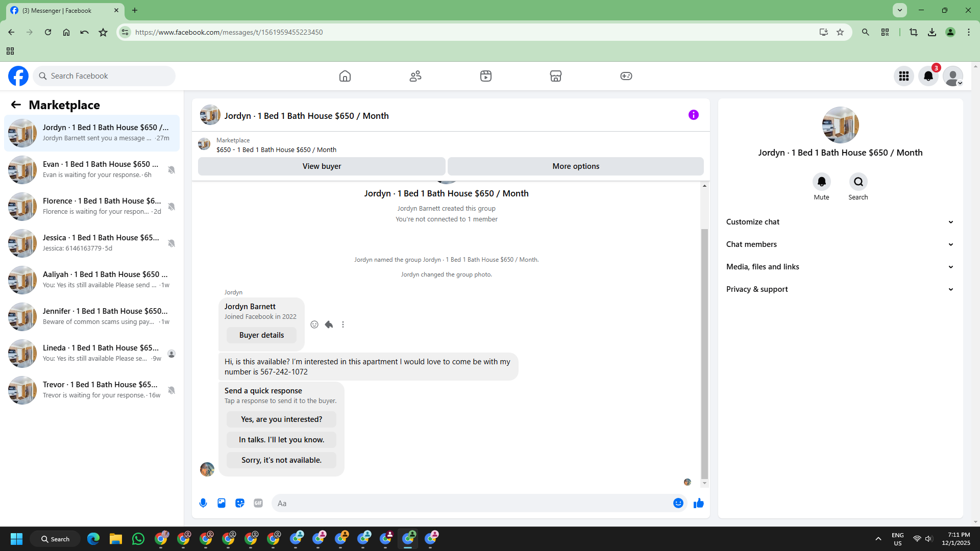Open the Marketplace storefront icon
The width and height of the screenshot is (980, 551).
tap(556, 76)
